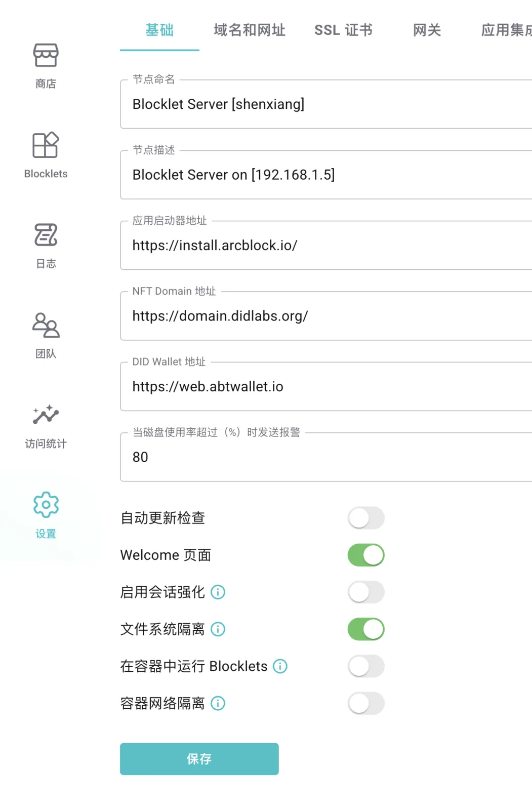532x810 pixels.
Task: Switch to the 域名和网址 tab
Action: coord(250,30)
